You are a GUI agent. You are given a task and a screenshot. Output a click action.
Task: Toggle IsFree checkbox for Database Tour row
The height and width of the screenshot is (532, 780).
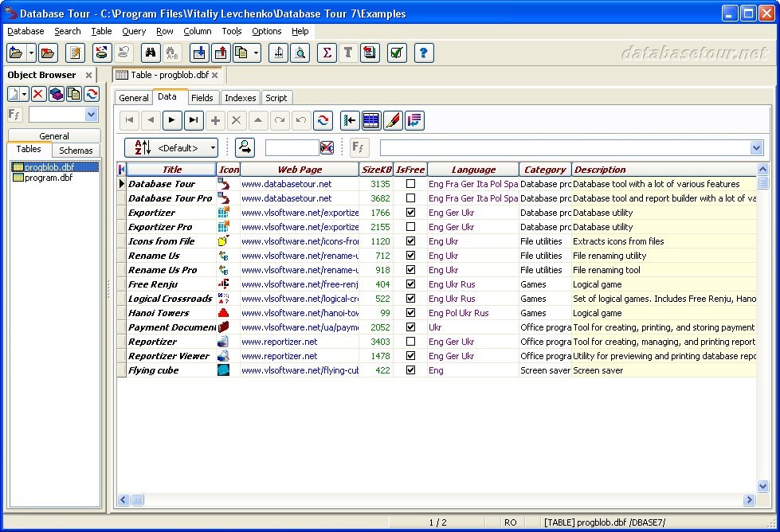point(410,184)
